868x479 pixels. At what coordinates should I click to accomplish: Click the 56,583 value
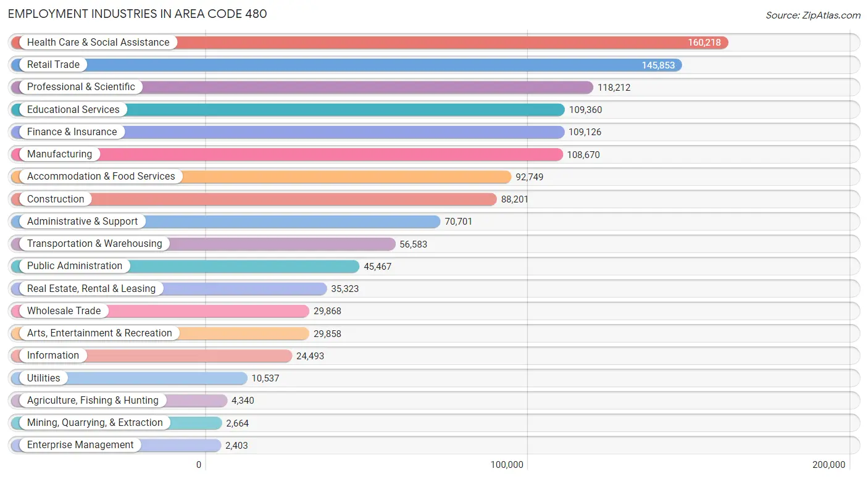(414, 244)
